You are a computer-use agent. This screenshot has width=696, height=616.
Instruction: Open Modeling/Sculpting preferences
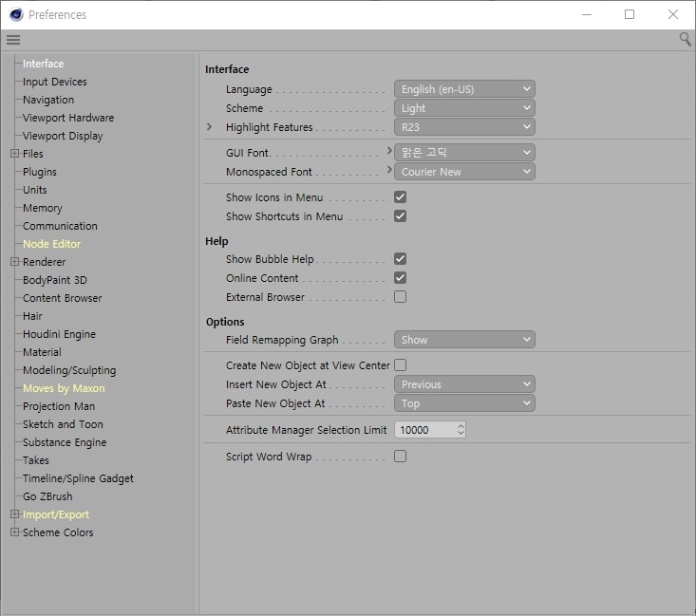pos(69,370)
